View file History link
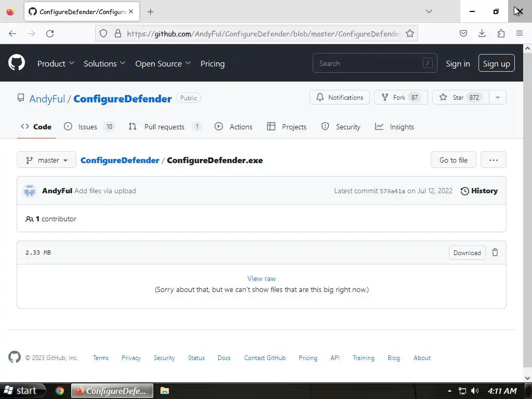This screenshot has height=399, width=532. [479, 191]
